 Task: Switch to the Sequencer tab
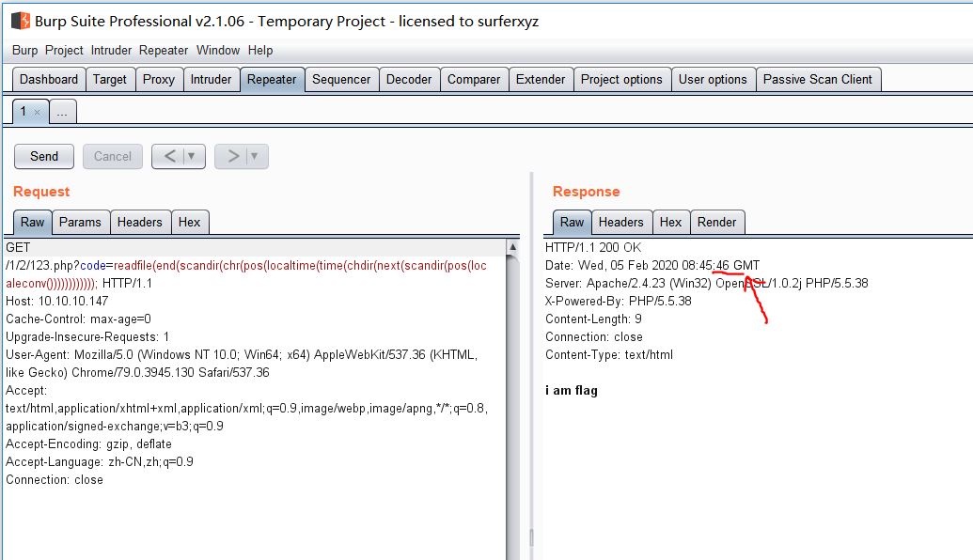(x=341, y=79)
